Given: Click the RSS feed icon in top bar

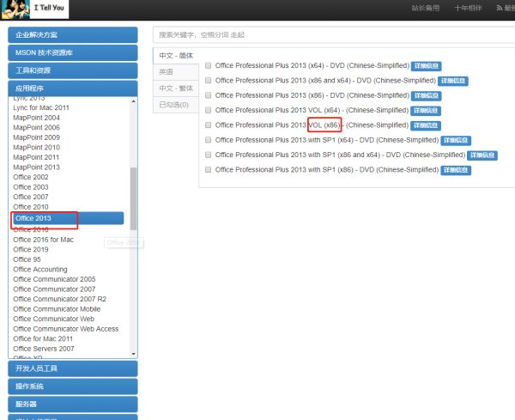Looking at the screenshot, I should 500,9.
